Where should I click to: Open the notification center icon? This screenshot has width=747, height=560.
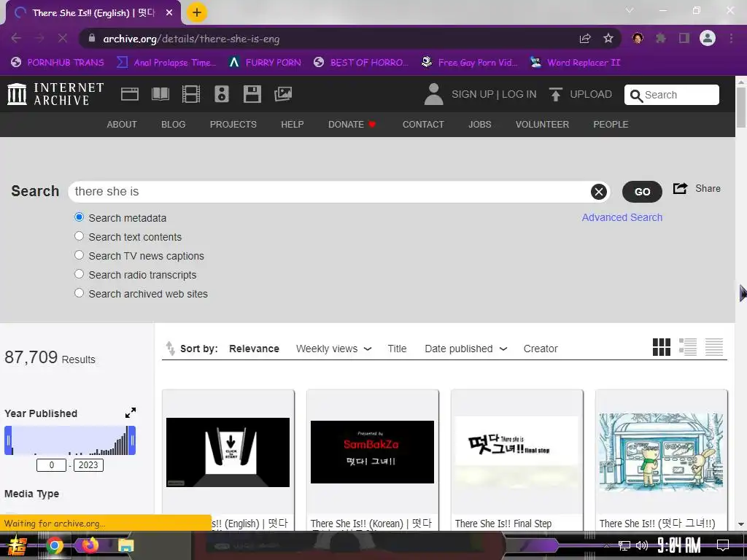[723, 545]
